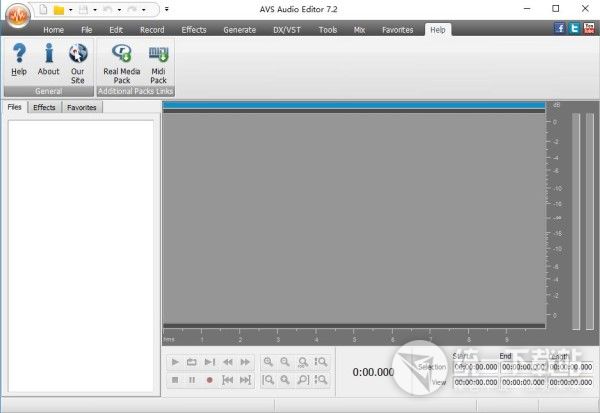Click the Selection End time field
This screenshot has width=600, height=413.
[x=523, y=367]
